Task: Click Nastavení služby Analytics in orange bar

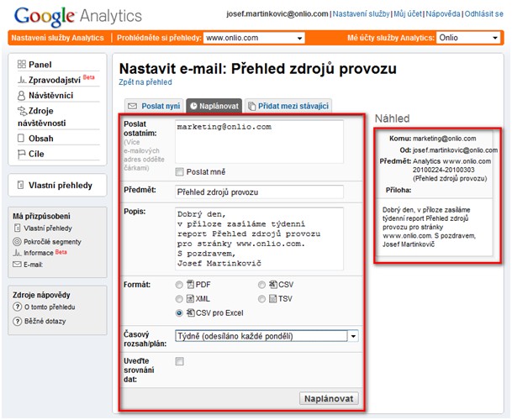Action: point(57,38)
